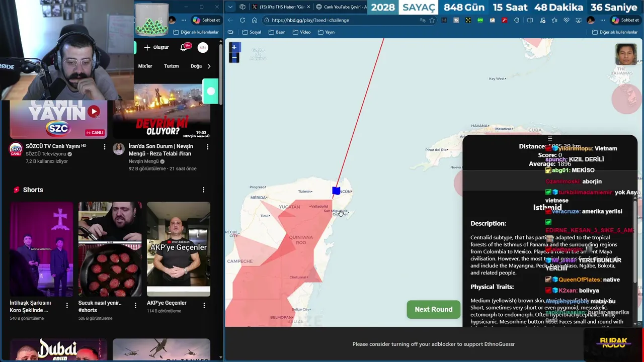Open the home page in hbd.gg window
The width and height of the screenshot is (644, 362).
click(x=255, y=20)
